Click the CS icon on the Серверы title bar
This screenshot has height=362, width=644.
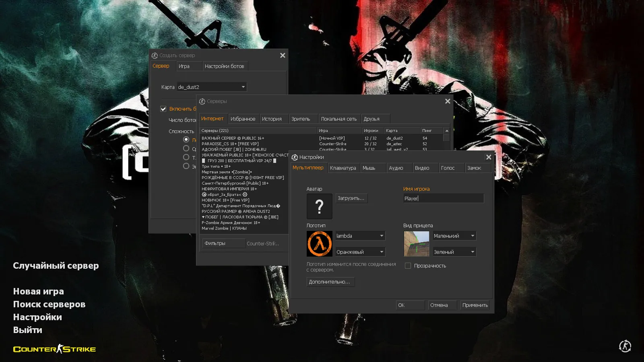click(203, 101)
